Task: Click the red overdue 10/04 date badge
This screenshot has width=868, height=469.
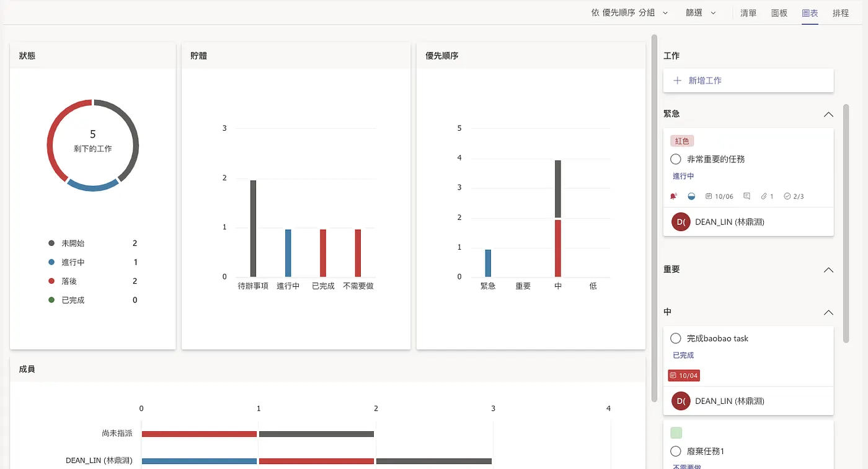Action: (x=684, y=375)
